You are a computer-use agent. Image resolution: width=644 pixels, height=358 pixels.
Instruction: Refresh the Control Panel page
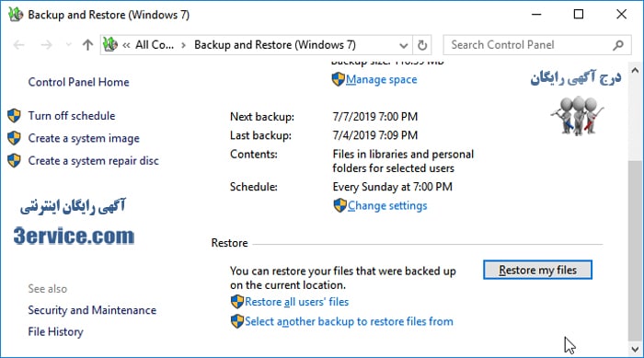pyautogui.click(x=422, y=45)
